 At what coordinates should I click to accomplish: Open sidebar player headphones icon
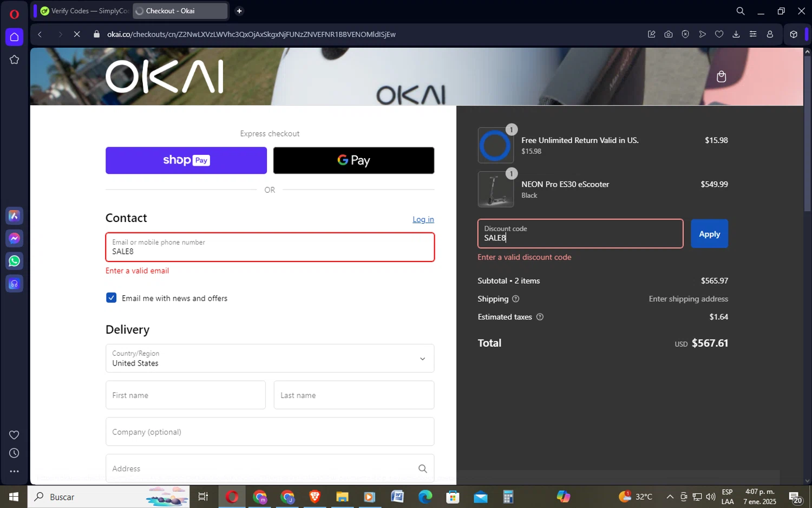click(x=14, y=284)
